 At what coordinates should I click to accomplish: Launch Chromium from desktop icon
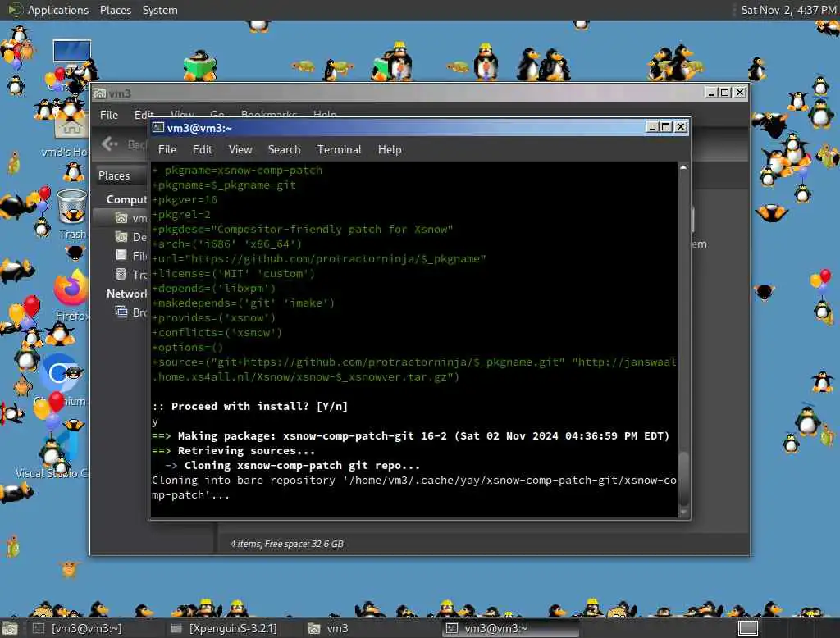pyautogui.click(x=60, y=373)
